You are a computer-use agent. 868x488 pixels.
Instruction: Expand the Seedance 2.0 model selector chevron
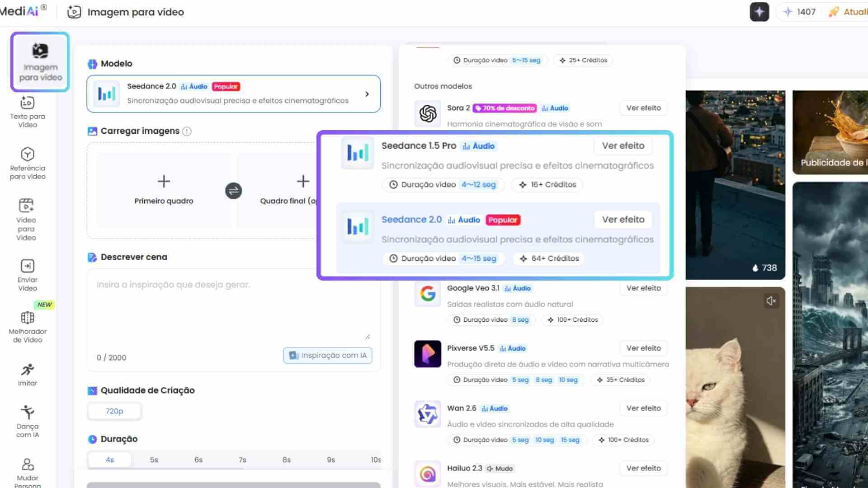click(x=368, y=94)
